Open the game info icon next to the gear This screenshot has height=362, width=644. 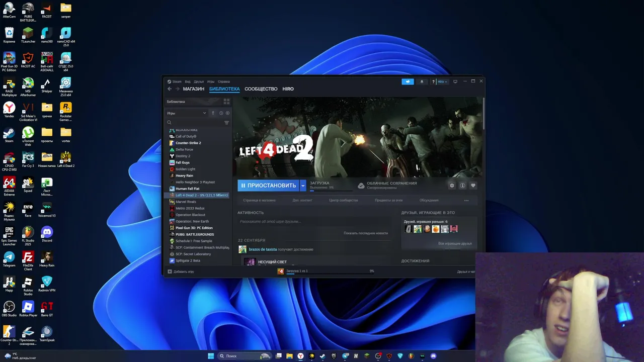point(462,186)
